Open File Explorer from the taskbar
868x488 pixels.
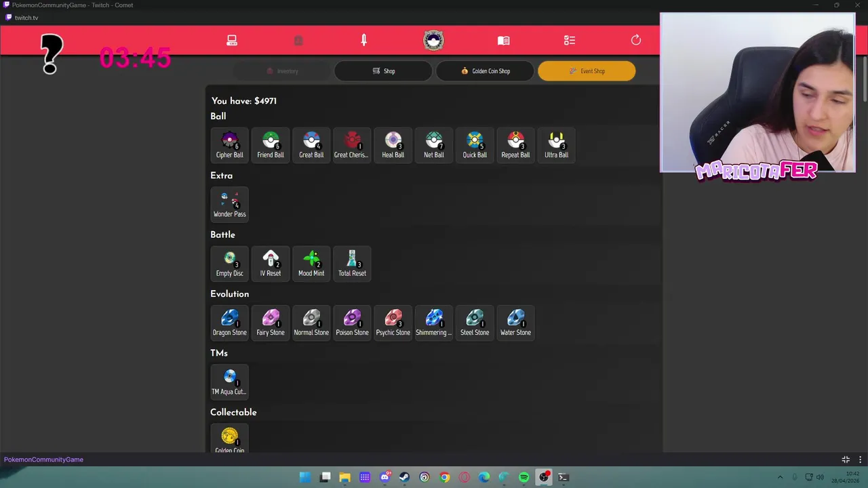(x=344, y=477)
